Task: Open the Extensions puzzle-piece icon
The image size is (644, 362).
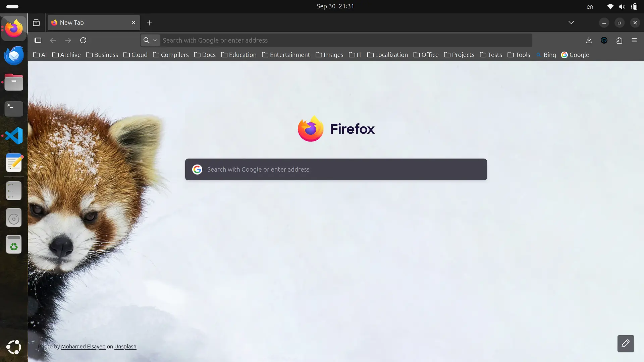Action: click(620, 40)
